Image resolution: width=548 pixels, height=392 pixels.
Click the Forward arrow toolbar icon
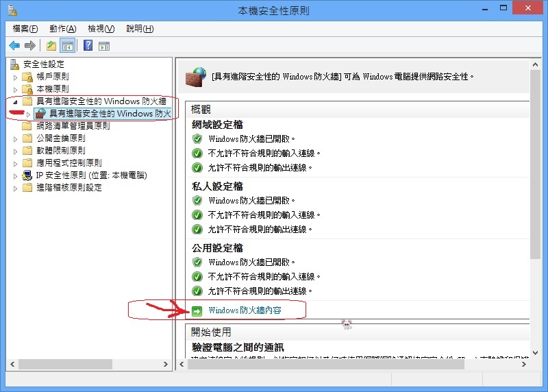[30, 45]
